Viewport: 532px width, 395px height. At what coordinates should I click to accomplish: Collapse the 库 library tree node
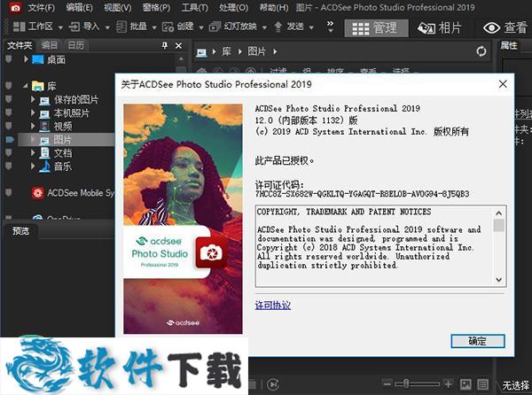tap(26, 86)
